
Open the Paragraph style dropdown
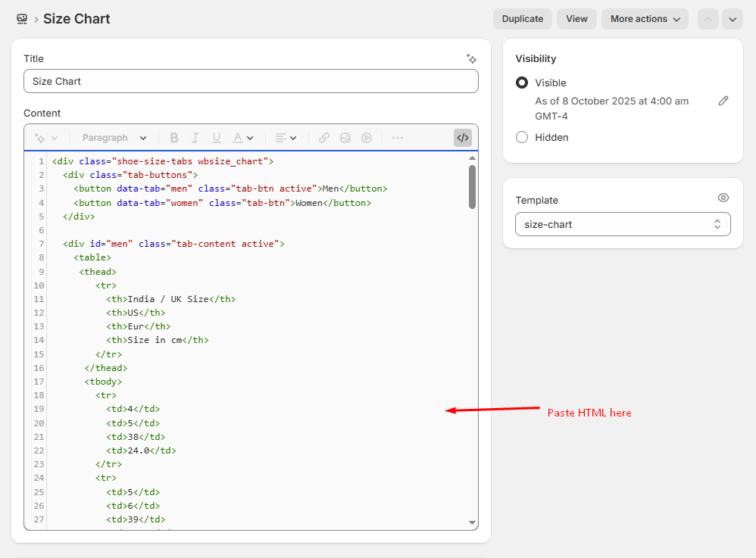[x=114, y=138]
